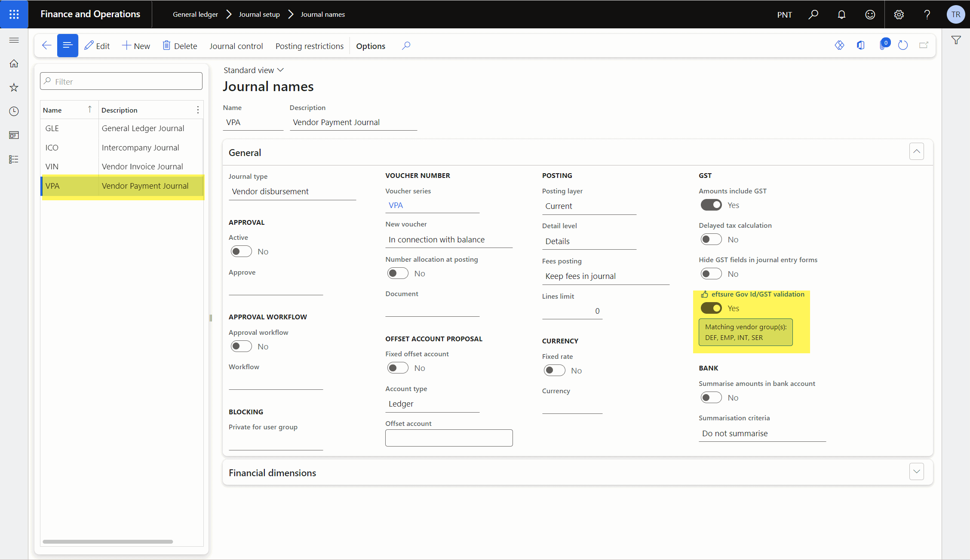Click the list horizontal scrollbar

[108, 542]
